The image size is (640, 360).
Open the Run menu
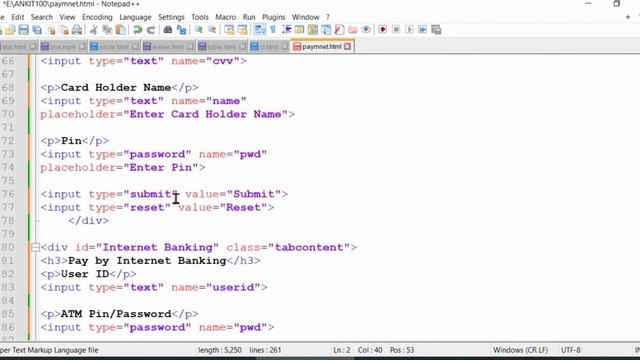pyautogui.click(x=249, y=17)
